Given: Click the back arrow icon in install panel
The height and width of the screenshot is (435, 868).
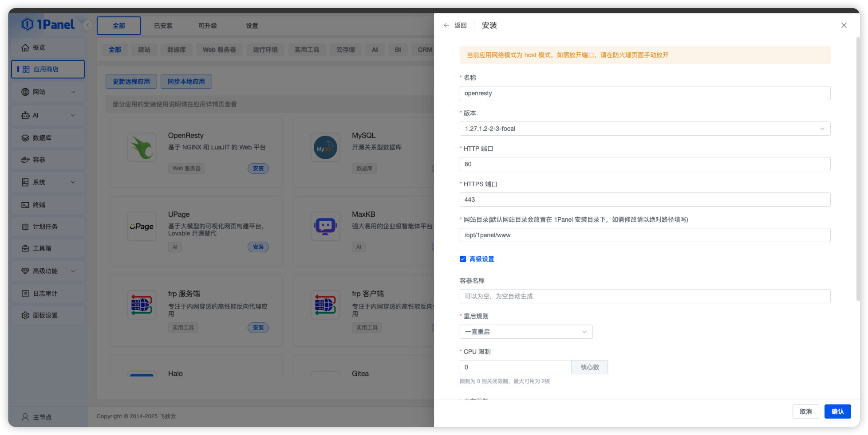Looking at the screenshot, I should click(x=446, y=25).
